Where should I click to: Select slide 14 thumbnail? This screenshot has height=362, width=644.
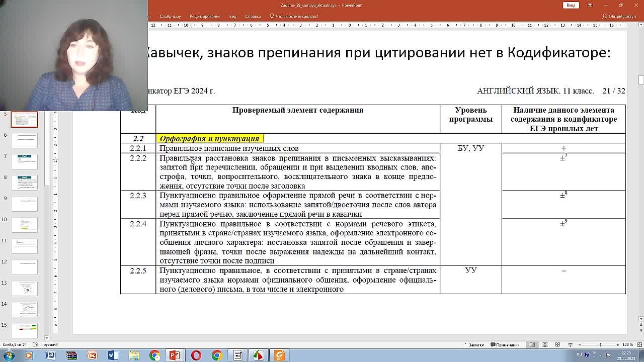point(24,309)
